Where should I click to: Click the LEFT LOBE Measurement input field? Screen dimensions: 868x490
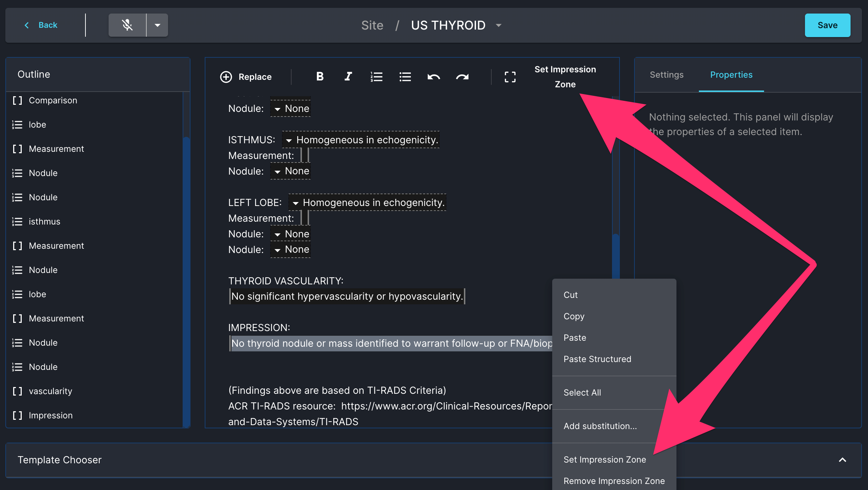pyautogui.click(x=305, y=218)
